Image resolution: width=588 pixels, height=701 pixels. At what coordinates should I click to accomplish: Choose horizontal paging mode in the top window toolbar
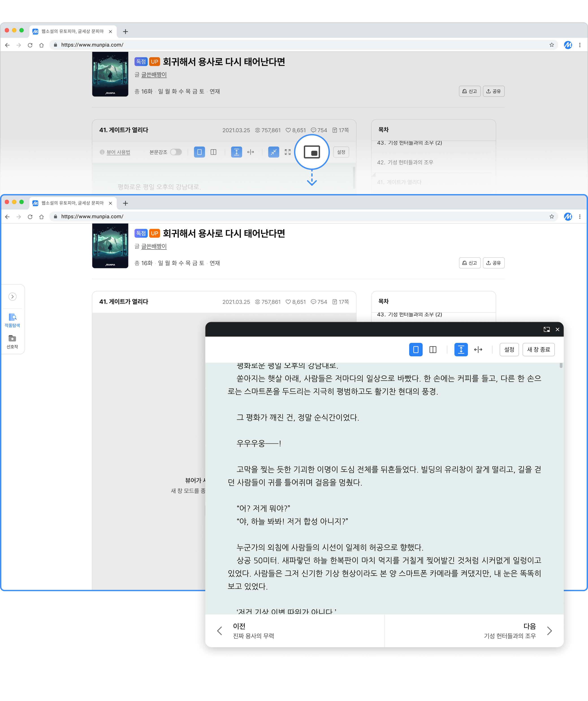(x=251, y=152)
